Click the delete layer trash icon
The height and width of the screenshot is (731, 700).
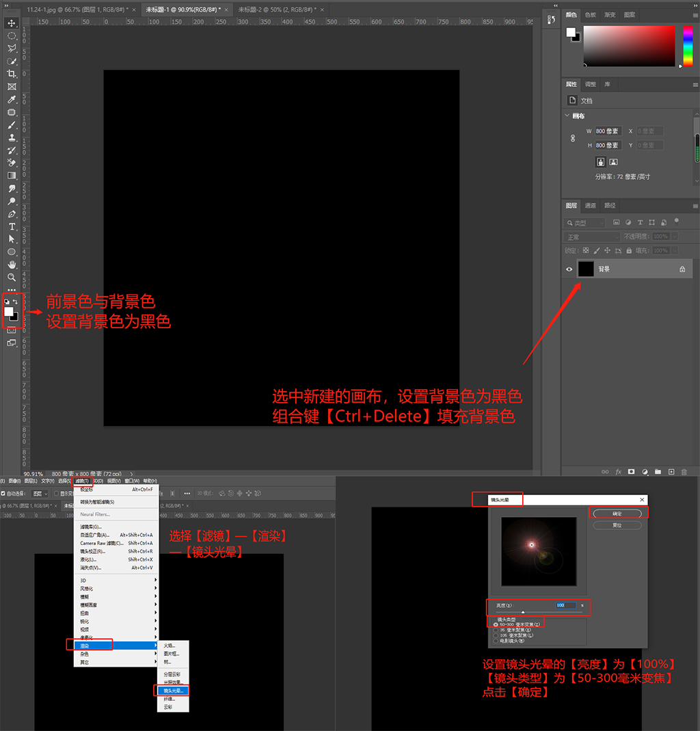coord(684,472)
